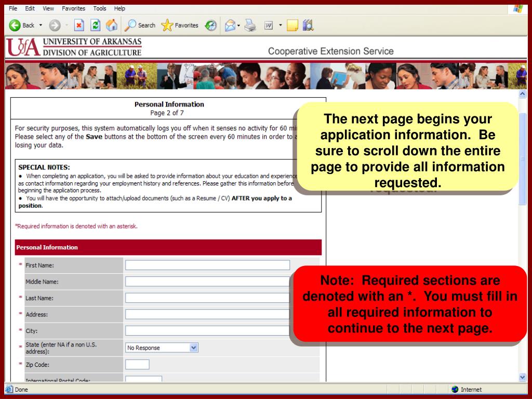
Task: Click the Research books icon
Action: pos(308,25)
